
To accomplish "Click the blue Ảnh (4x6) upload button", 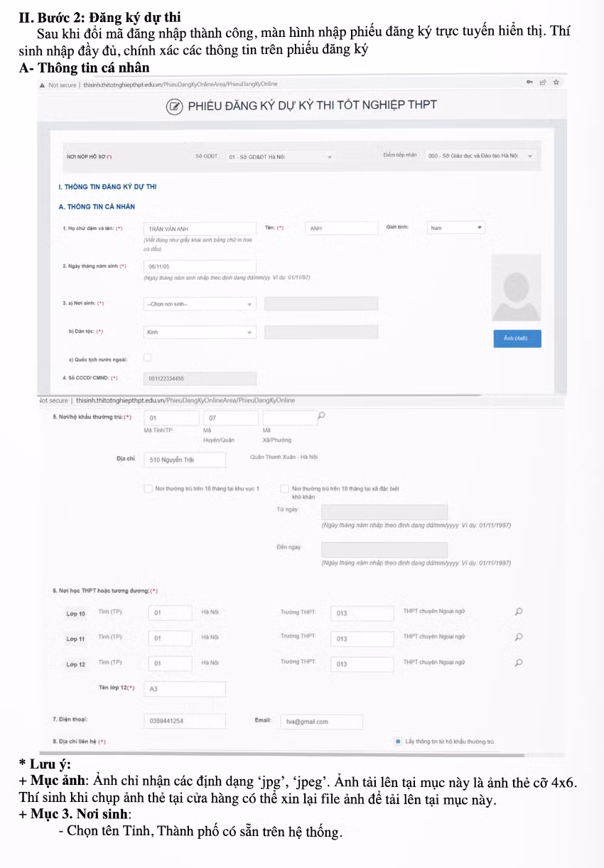I will tap(517, 338).
